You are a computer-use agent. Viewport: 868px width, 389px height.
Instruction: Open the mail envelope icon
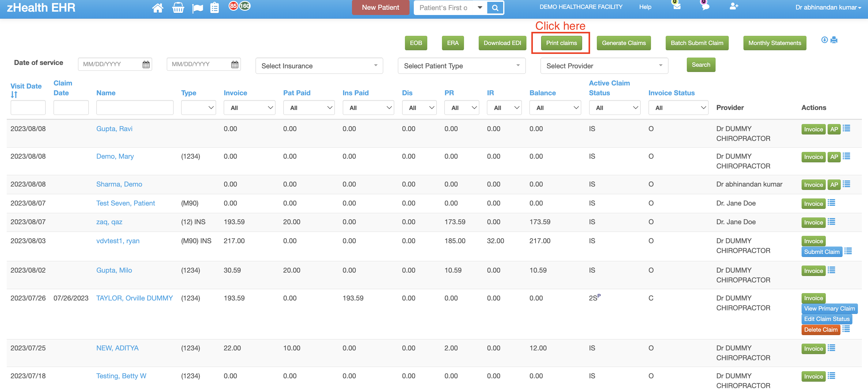click(677, 6)
